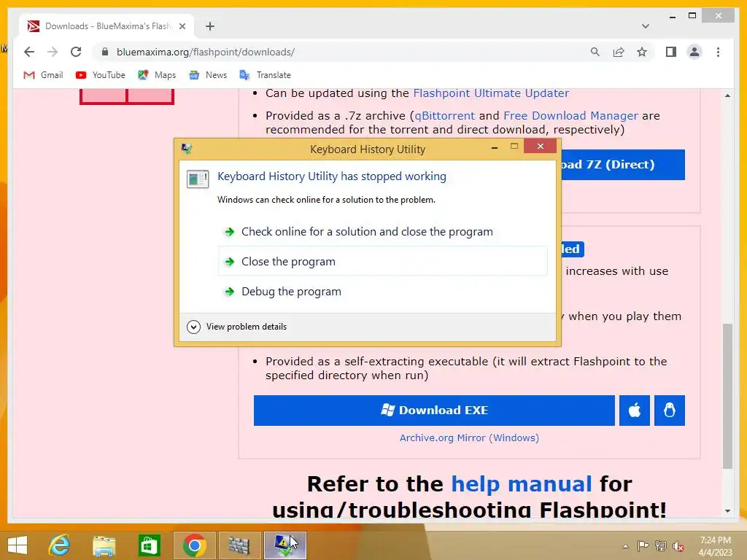Viewport: 747px width, 560px height.
Task: Click the Download 7Z (Direct) button
Action: tap(623, 165)
